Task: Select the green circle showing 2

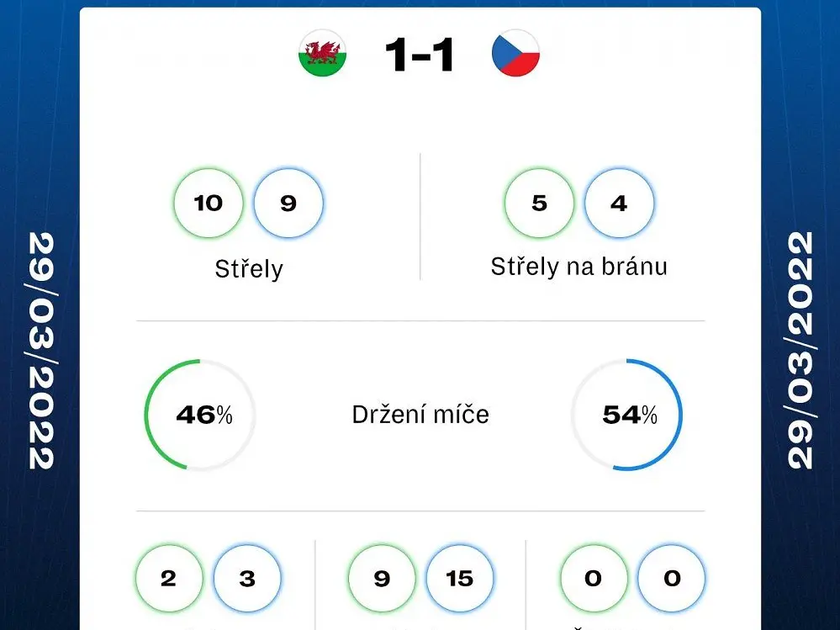Action: pos(169,579)
